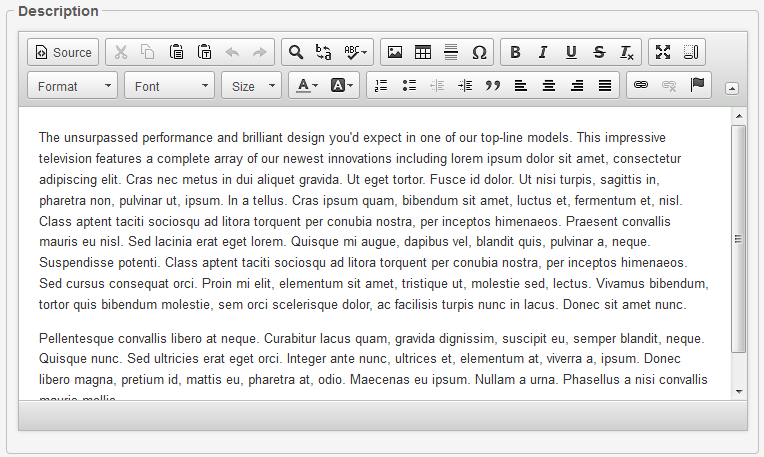Insert a link with the chain icon

[x=641, y=86]
